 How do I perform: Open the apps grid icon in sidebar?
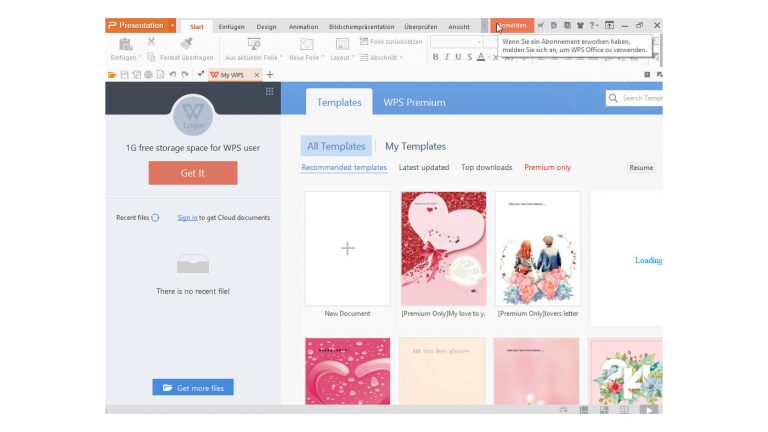point(269,91)
